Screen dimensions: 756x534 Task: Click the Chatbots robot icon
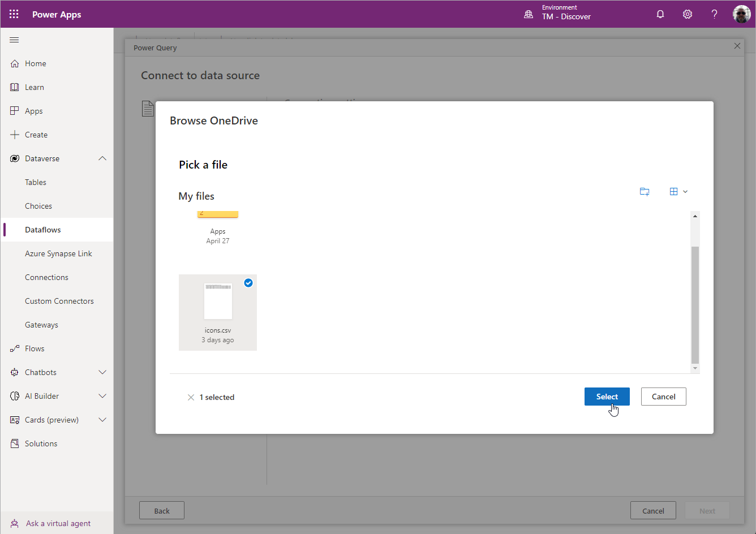click(15, 372)
